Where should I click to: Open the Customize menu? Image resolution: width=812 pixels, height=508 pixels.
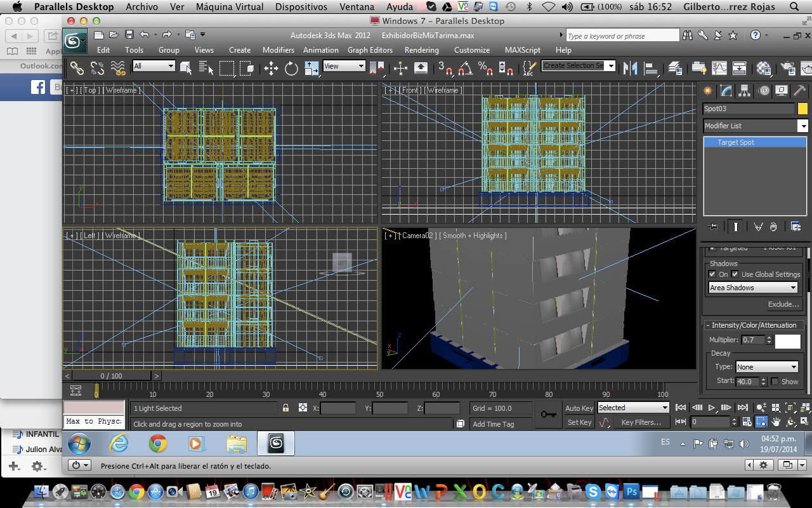(x=472, y=50)
